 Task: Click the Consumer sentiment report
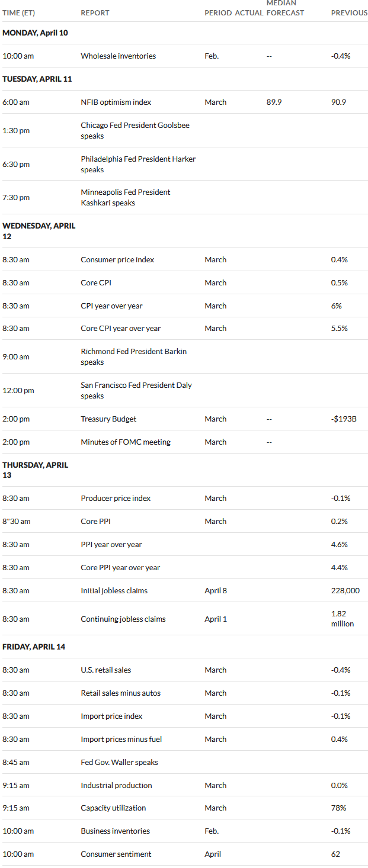tap(116, 854)
